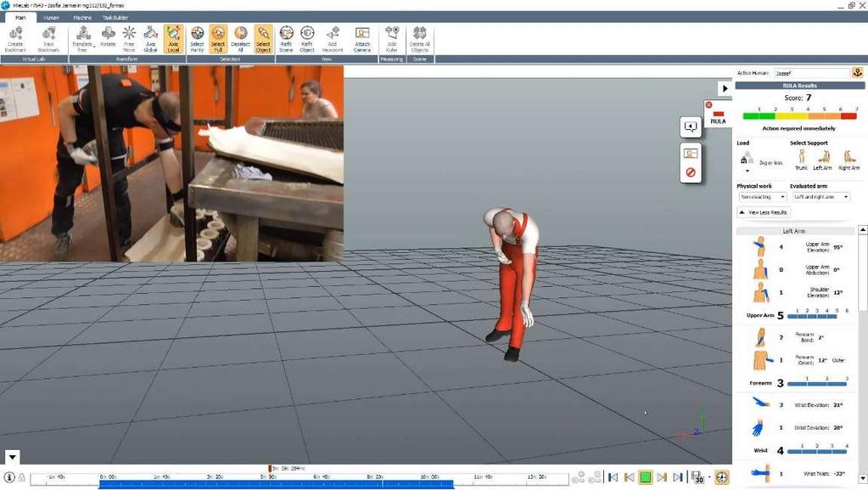Image resolution: width=868 pixels, height=490 pixels.
Task: Step forward one frame
Action: click(662, 477)
